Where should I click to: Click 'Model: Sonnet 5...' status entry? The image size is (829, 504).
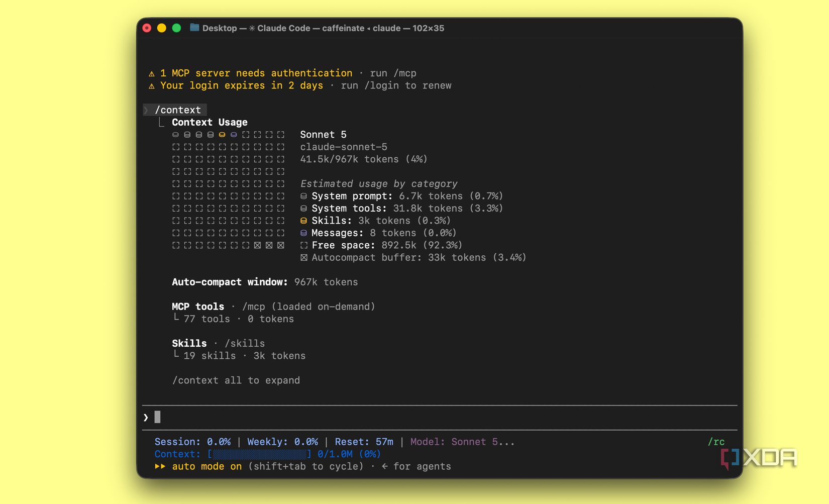click(x=462, y=442)
